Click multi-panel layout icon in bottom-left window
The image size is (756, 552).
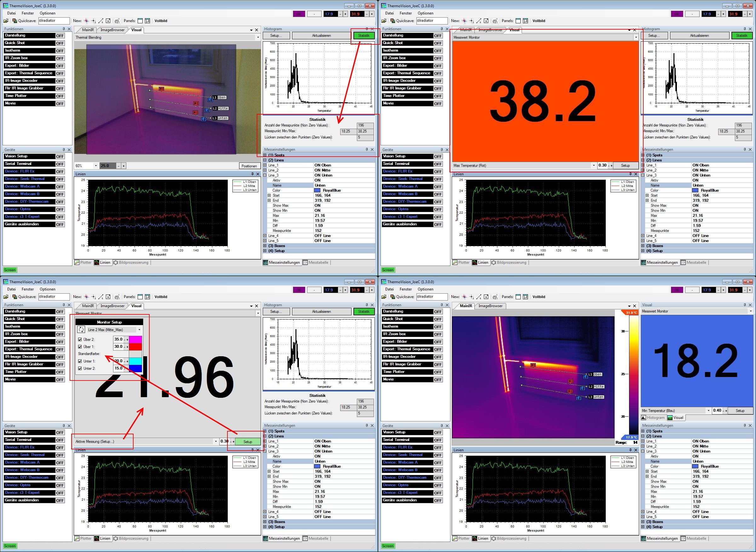(x=147, y=297)
